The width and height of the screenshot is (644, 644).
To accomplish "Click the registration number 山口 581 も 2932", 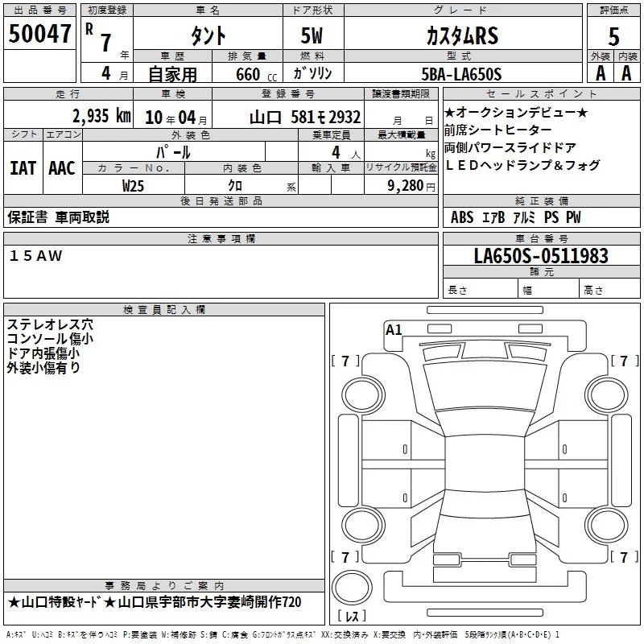I will pos(305,118).
